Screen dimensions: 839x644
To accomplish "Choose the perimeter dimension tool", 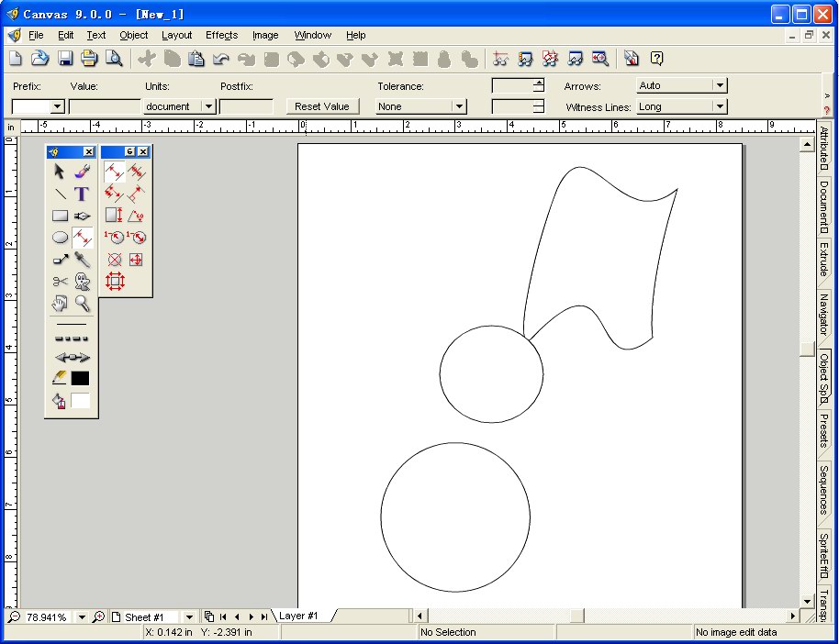I will click(x=115, y=282).
